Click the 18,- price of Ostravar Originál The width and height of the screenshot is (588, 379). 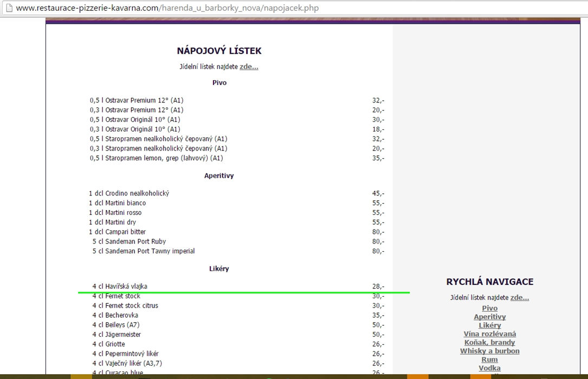coord(378,129)
